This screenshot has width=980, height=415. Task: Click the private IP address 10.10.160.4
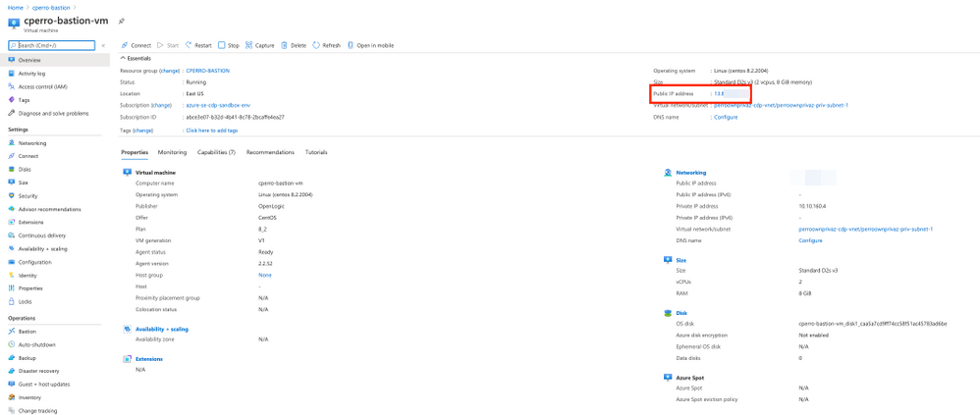812,206
